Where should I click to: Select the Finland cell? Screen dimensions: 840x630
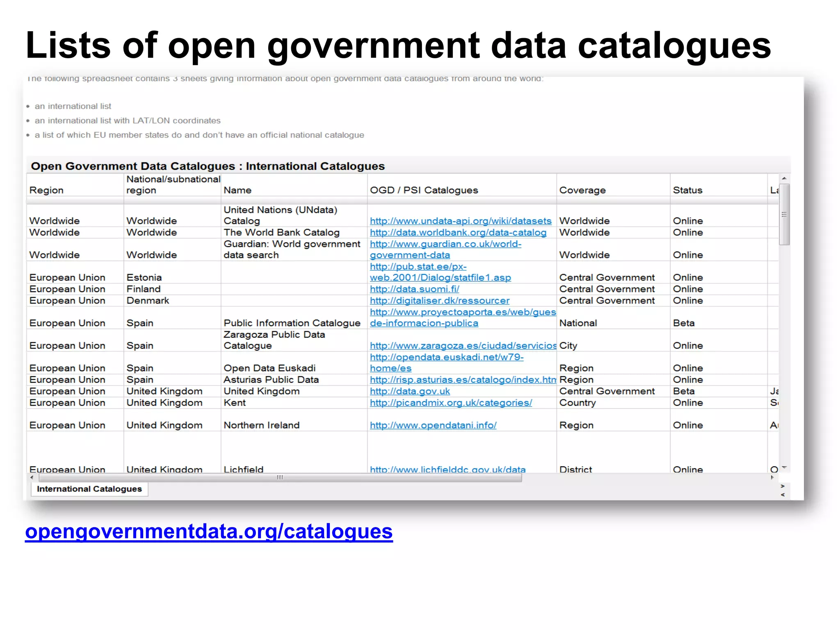[172, 289]
